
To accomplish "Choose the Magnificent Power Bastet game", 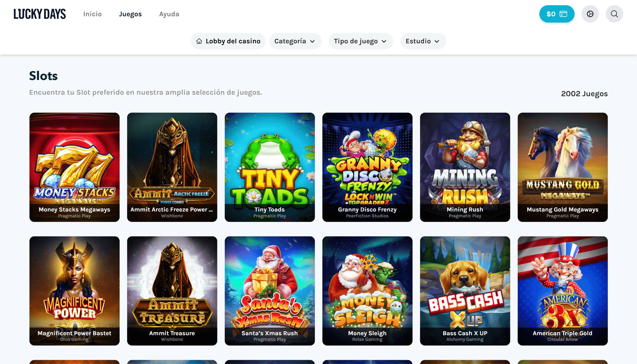I will pos(74,291).
